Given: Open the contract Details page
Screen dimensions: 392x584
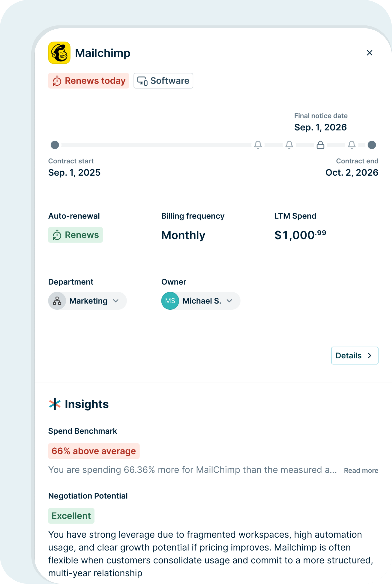Looking at the screenshot, I should (x=354, y=356).
